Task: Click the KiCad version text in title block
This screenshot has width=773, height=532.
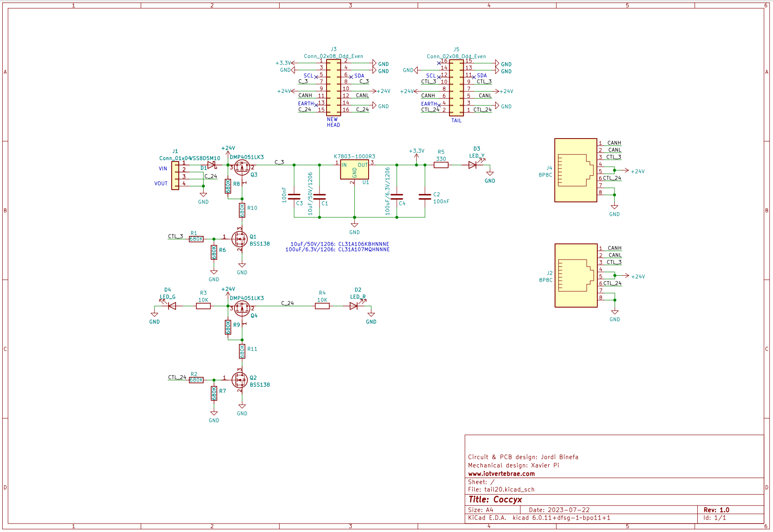Action: [x=539, y=518]
